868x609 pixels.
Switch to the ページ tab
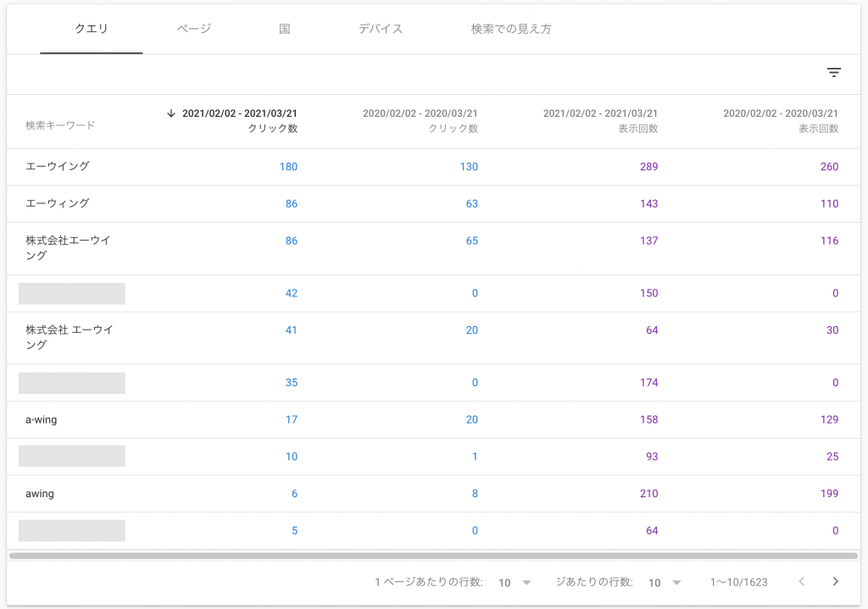[194, 29]
